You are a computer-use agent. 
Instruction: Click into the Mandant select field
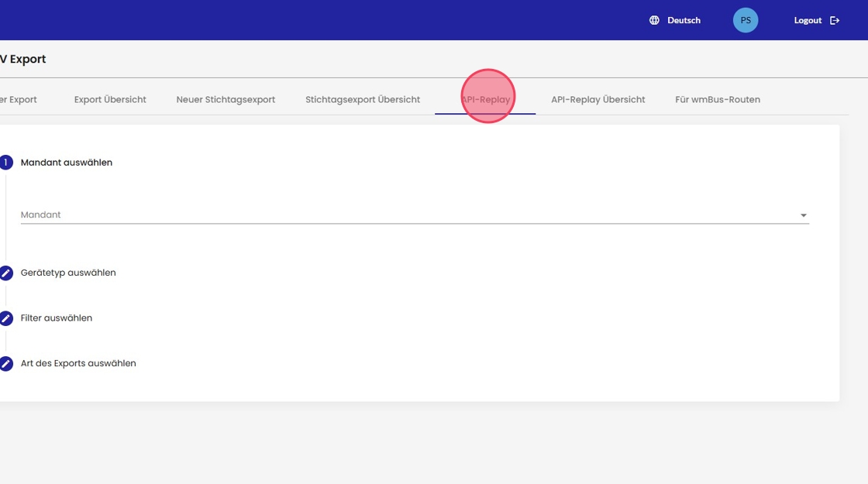(403, 215)
